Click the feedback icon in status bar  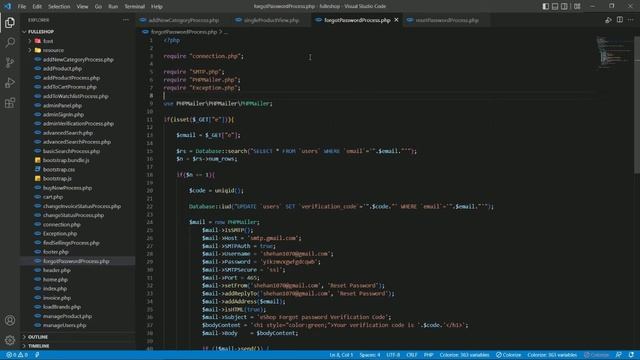[619, 355]
